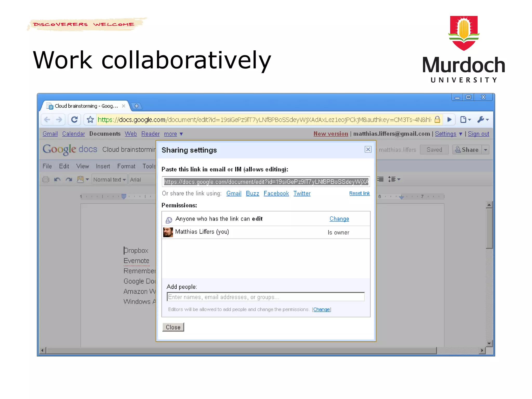This screenshot has height=399, width=532.
Task: Click the Sign out link
Action: point(478,134)
